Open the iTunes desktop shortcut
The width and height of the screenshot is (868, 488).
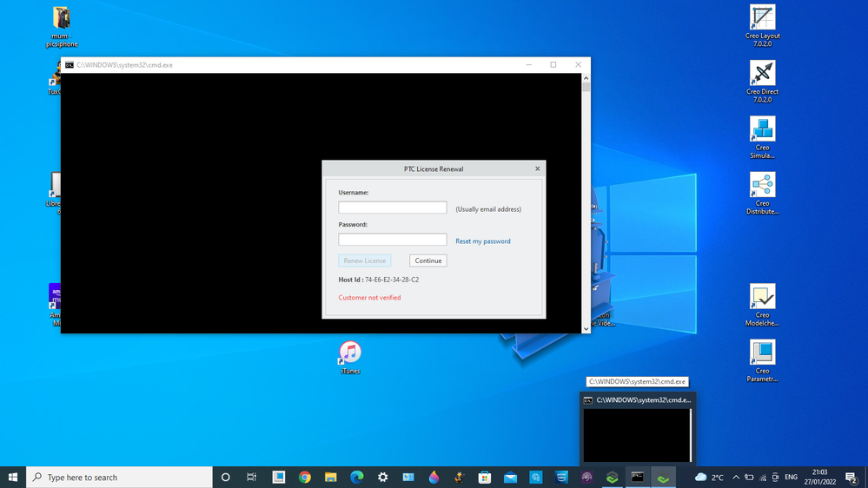[x=350, y=358]
